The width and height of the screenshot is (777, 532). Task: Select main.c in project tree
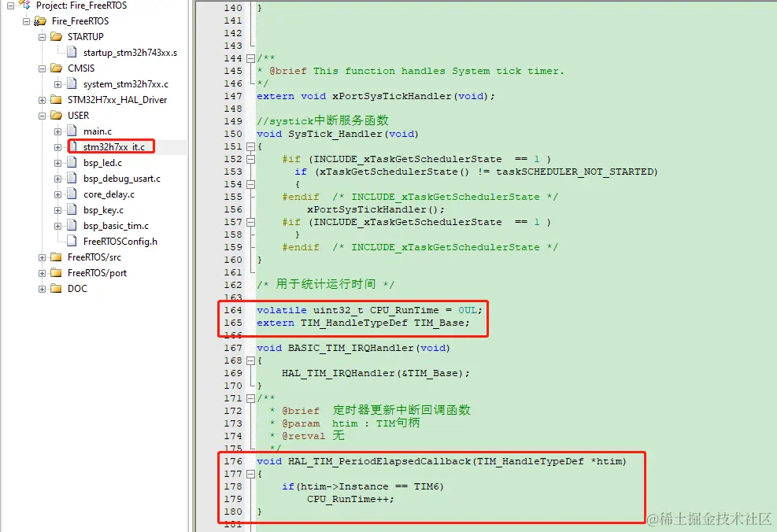(x=98, y=131)
